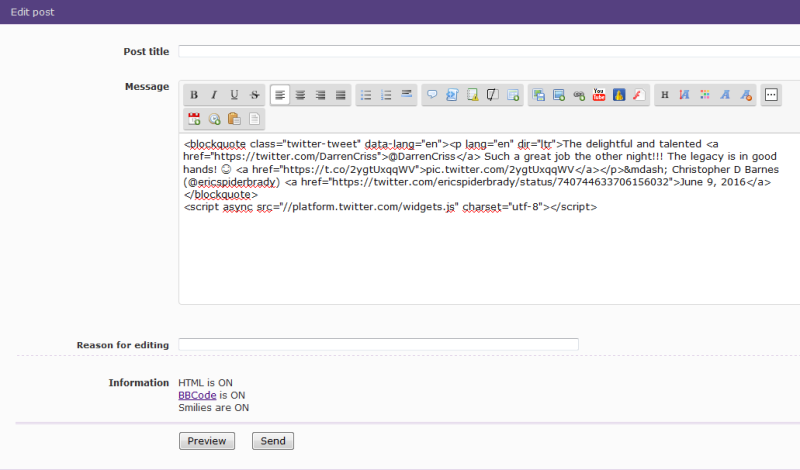Open host an image tool
The height and width of the screenshot is (470, 800).
click(538, 95)
